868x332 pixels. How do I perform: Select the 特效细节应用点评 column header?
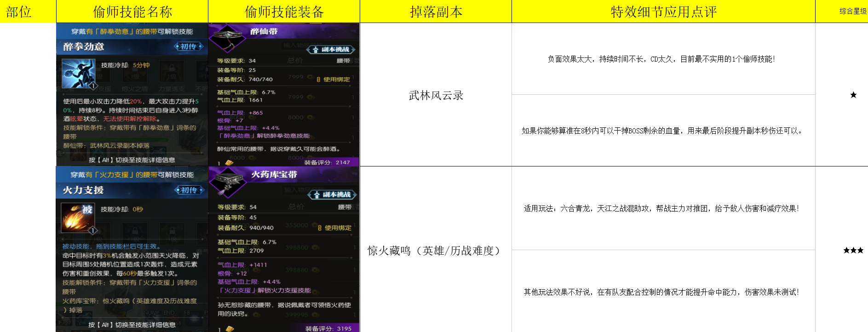click(664, 11)
